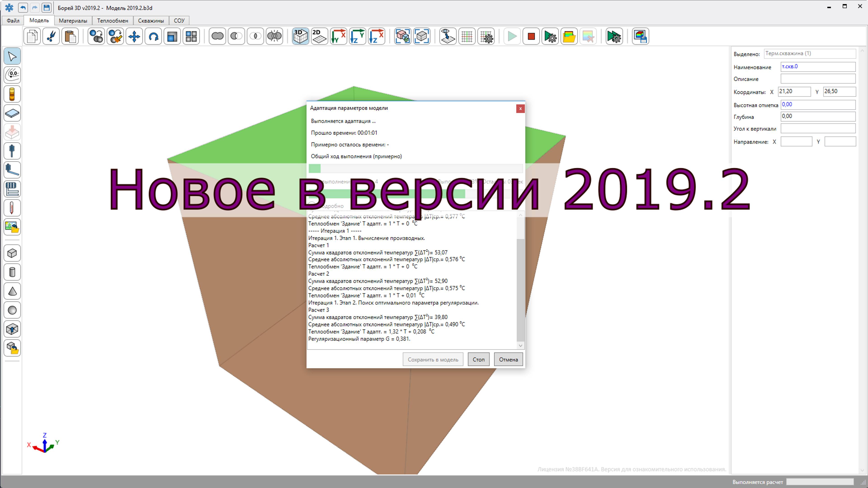Image resolution: width=868 pixels, height=488 pixels.
Task: Save the model with the floppy icon
Action: (47, 7)
